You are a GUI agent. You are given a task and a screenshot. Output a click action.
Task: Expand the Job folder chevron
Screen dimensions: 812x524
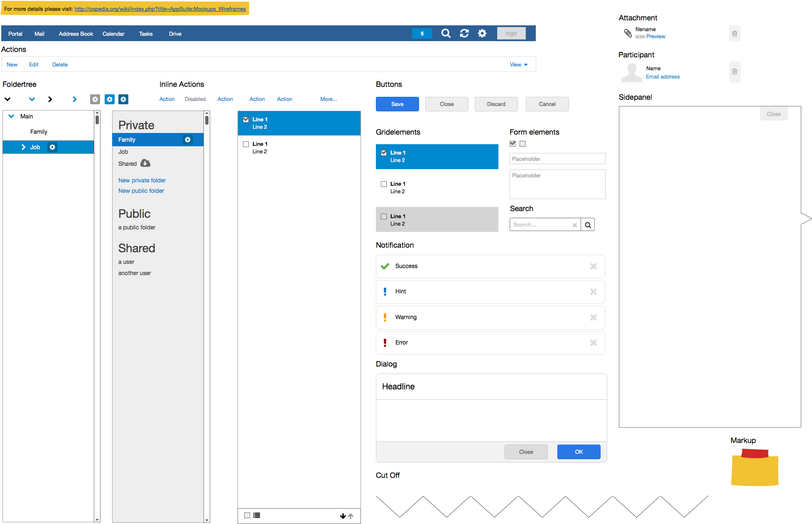(x=24, y=147)
